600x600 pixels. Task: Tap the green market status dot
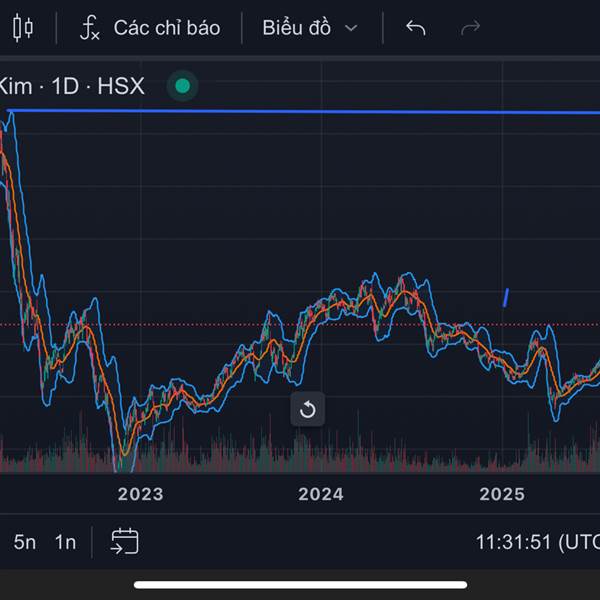coord(182,86)
